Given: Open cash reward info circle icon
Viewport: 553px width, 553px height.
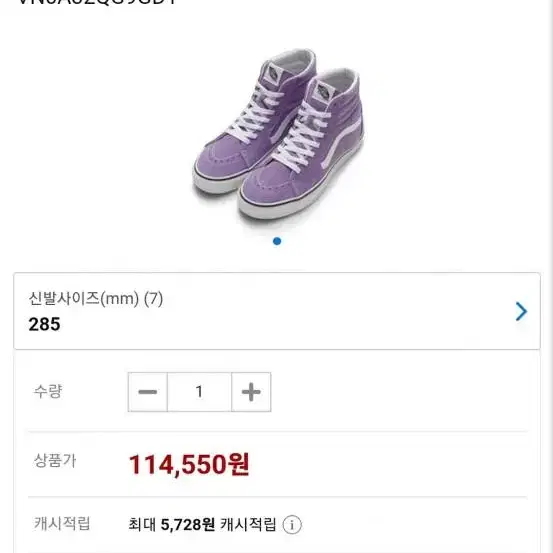Looking at the screenshot, I should [x=292, y=525].
